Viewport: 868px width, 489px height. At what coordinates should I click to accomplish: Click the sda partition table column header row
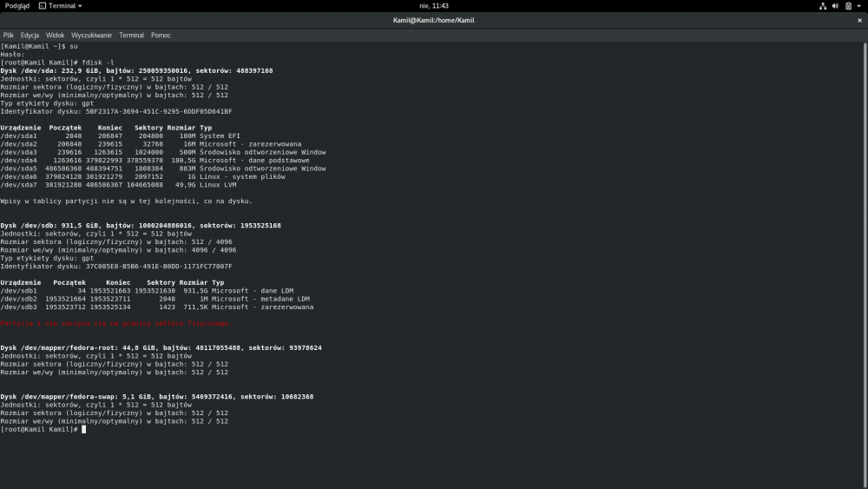[106, 128]
